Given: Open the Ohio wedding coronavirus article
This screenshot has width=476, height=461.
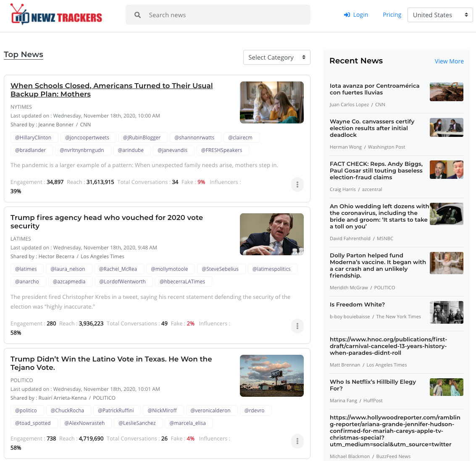Looking at the screenshot, I should pos(379,216).
